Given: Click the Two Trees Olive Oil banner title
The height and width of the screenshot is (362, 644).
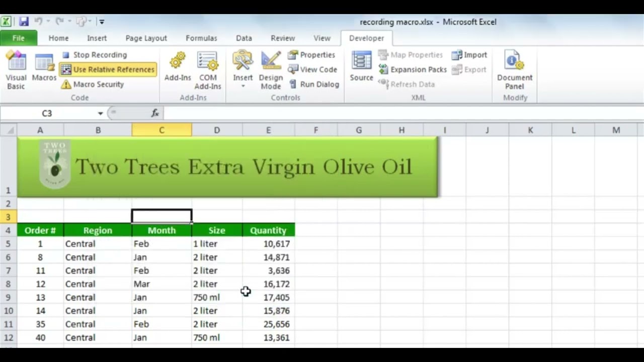Looking at the screenshot, I should (x=244, y=166).
